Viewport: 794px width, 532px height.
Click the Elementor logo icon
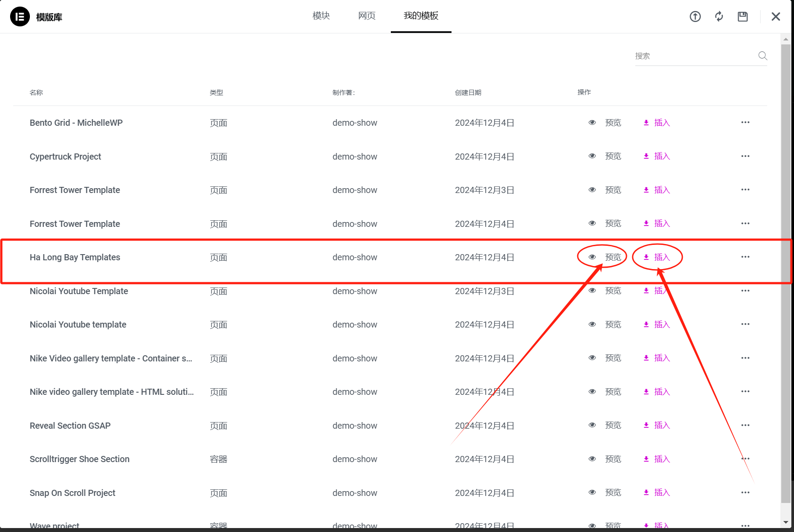20,17
